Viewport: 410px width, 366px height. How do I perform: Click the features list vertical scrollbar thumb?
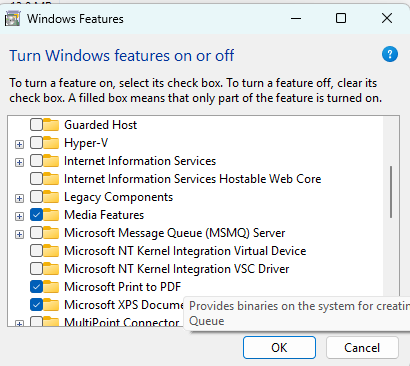coord(391,192)
